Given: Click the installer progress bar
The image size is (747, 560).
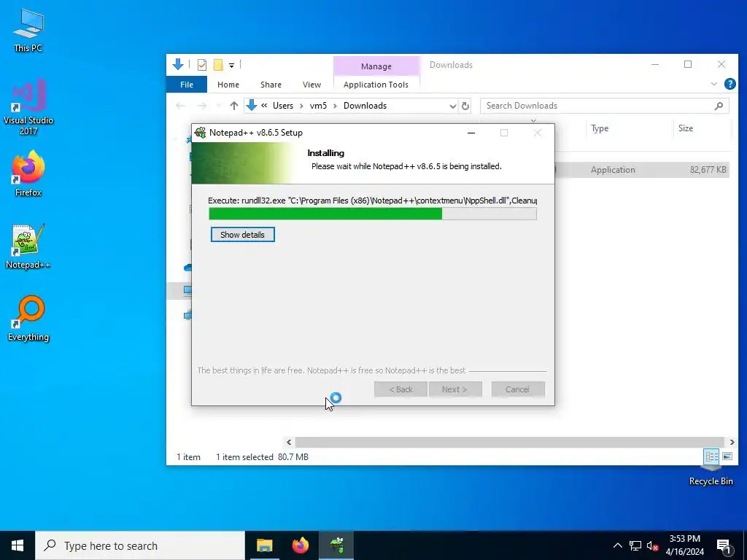Looking at the screenshot, I should (x=373, y=214).
